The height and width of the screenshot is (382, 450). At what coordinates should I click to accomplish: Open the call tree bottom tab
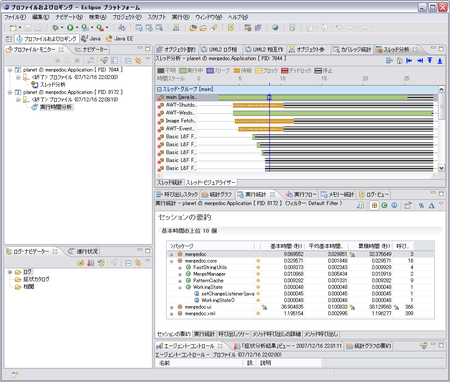(x=234, y=334)
